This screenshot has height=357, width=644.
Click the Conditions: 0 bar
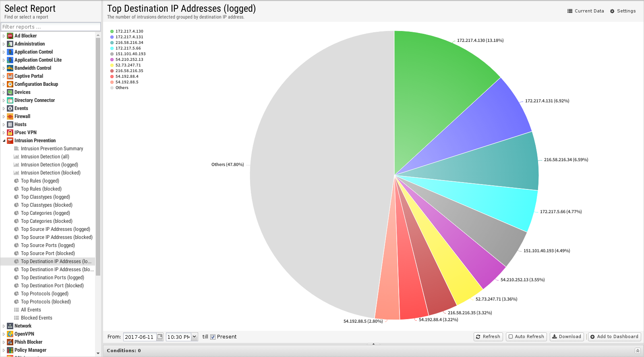[x=373, y=351]
